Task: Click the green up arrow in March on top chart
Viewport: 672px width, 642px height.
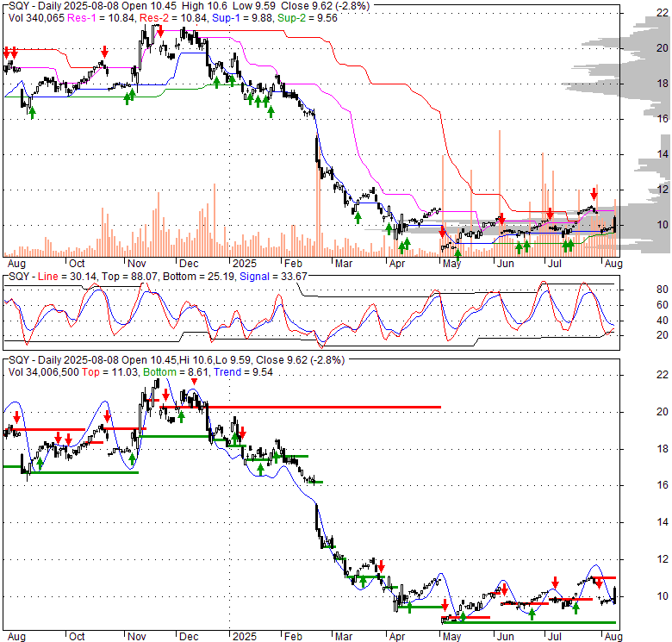Action: 357,218
